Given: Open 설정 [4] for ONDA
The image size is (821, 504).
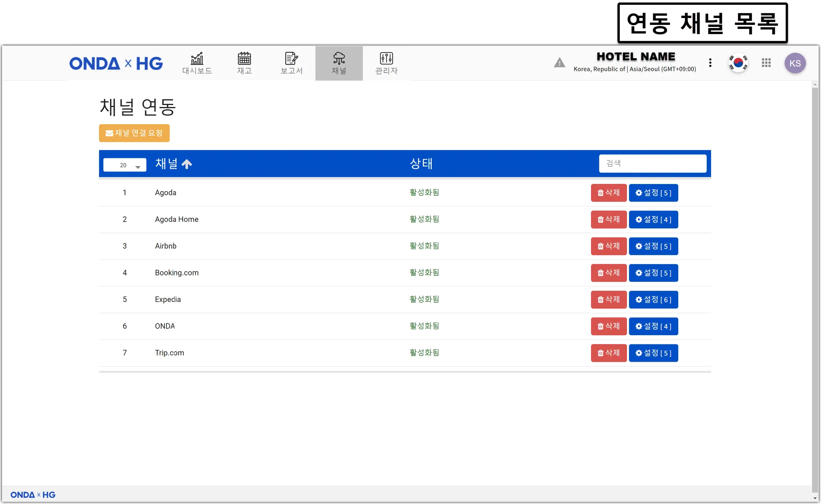Looking at the screenshot, I should [x=653, y=326].
